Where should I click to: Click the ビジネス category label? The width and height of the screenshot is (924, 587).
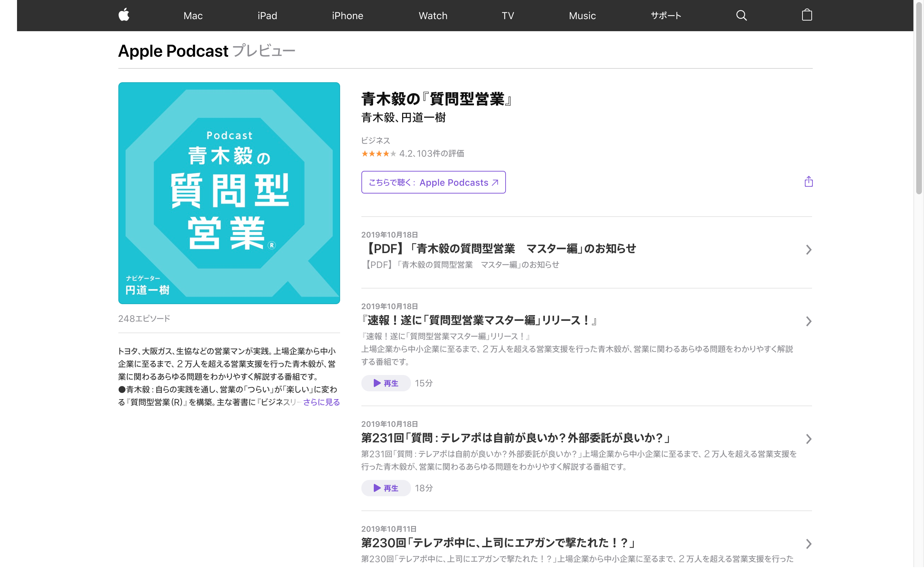pyautogui.click(x=375, y=140)
